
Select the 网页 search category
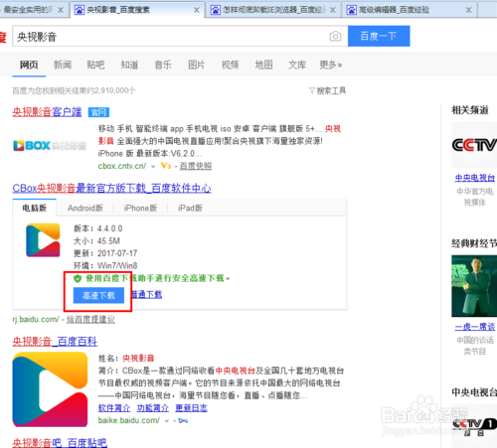tap(29, 65)
